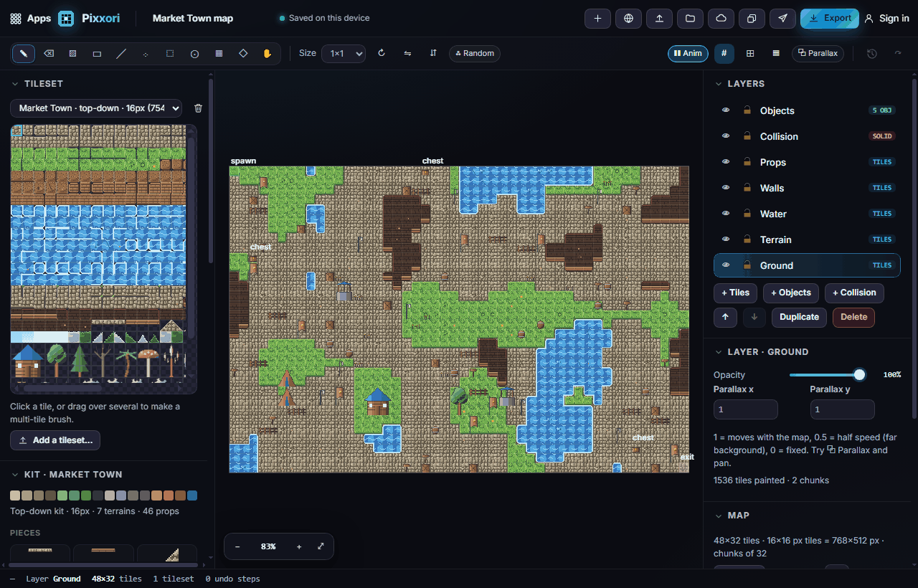Click the Export button
Screen dimensions: 918x588
[830, 19]
